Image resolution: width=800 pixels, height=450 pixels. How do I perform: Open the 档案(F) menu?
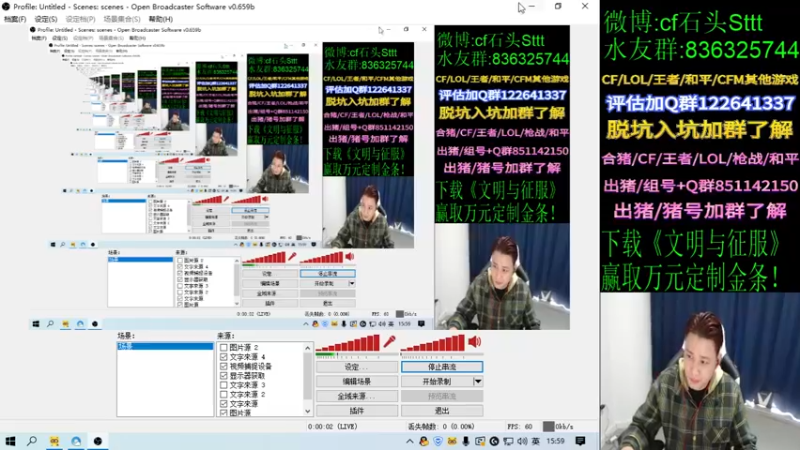point(15,19)
